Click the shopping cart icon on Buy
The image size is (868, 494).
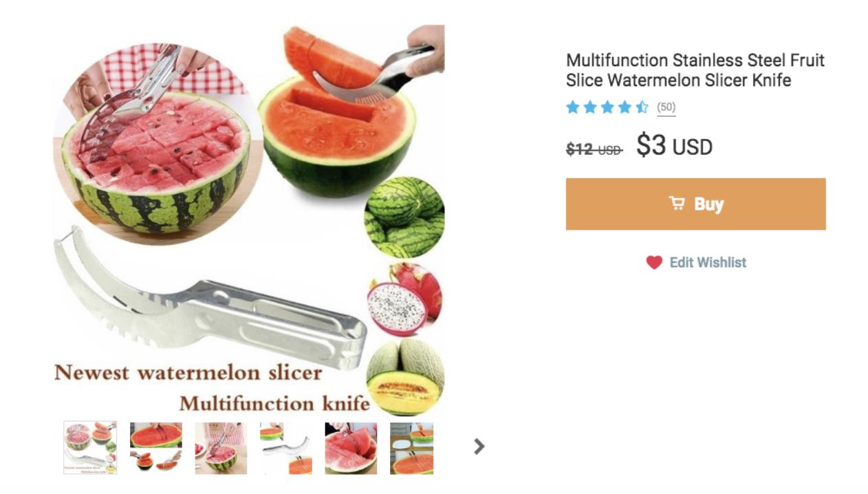[677, 204]
